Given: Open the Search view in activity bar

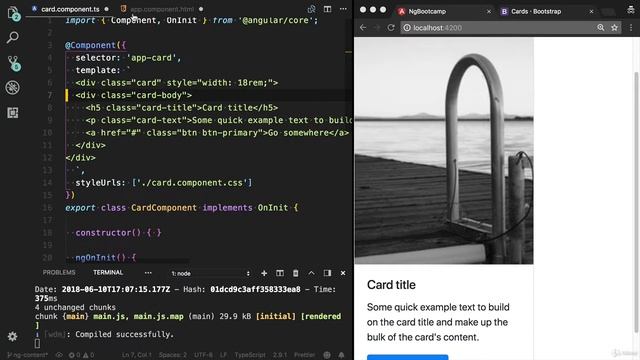Looking at the screenshot, I should click(x=13, y=38).
